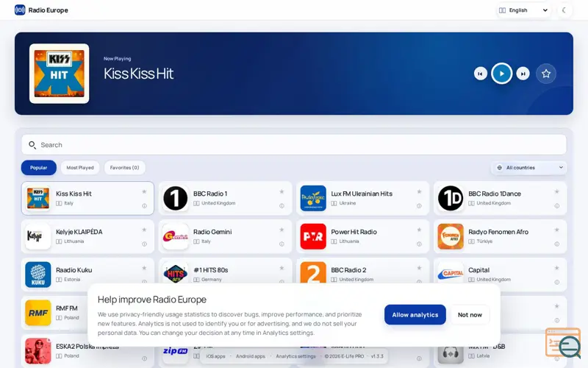588x368 pixels.
Task: Show info for Kiss Kiss Hit card
Action: coord(144,206)
